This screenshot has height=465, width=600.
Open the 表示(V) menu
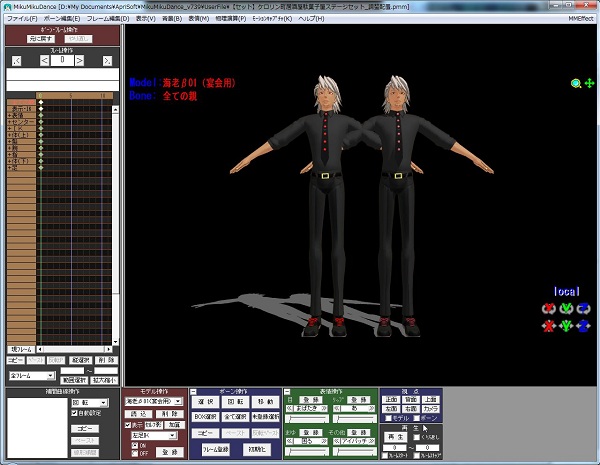click(x=146, y=18)
